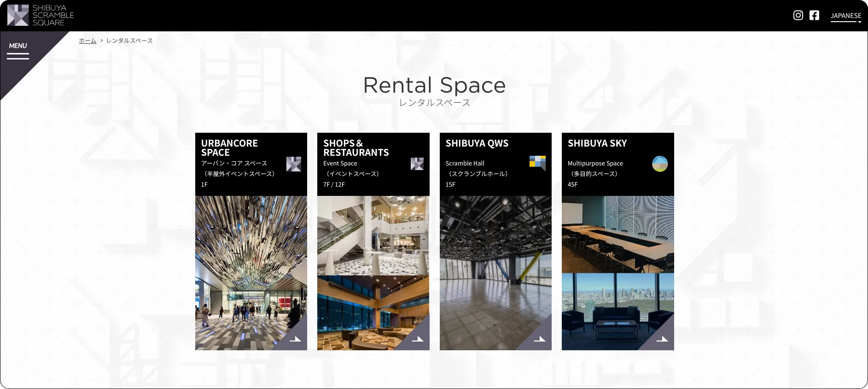Screen dimensions: 868x389
Task: Click arrow icon on Shops & Restaurants card
Action: (418, 339)
